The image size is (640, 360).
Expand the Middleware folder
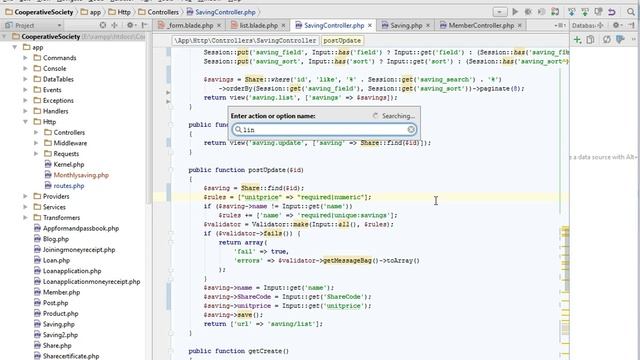(x=36, y=143)
